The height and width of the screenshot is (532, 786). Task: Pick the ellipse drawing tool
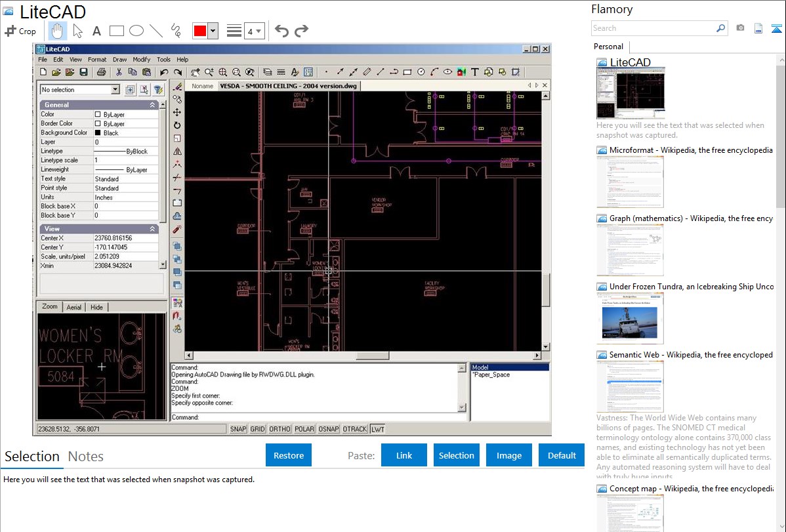tap(136, 31)
